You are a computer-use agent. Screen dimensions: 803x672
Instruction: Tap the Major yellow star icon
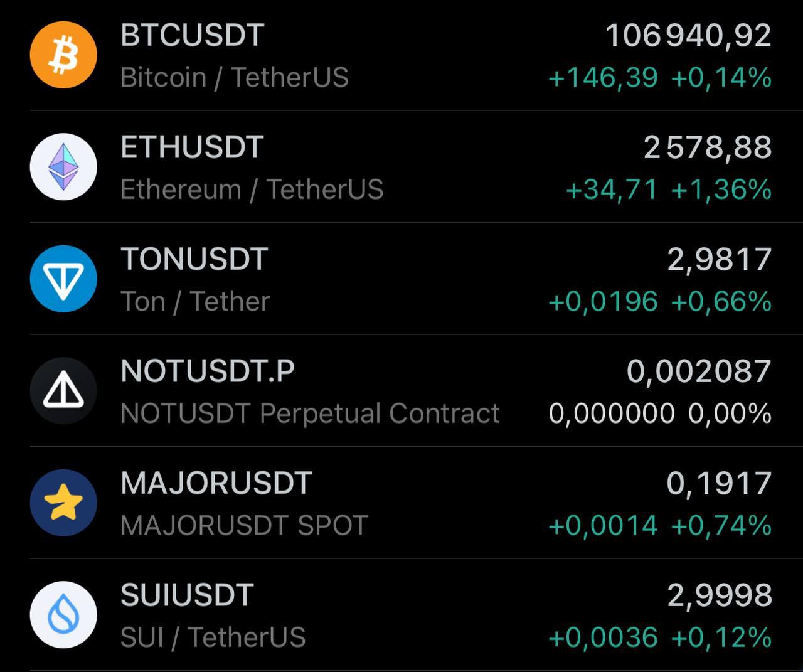tap(63, 503)
